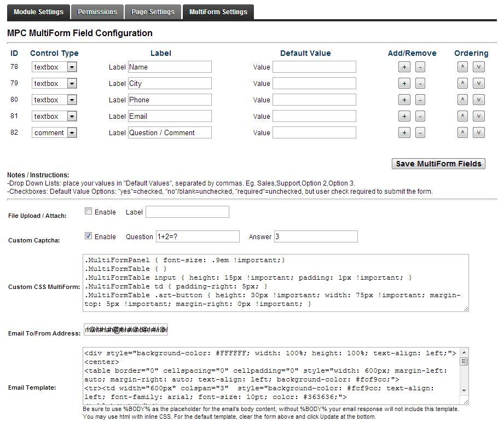
Task: Click the 'Ordering' column header
Action: (471, 53)
